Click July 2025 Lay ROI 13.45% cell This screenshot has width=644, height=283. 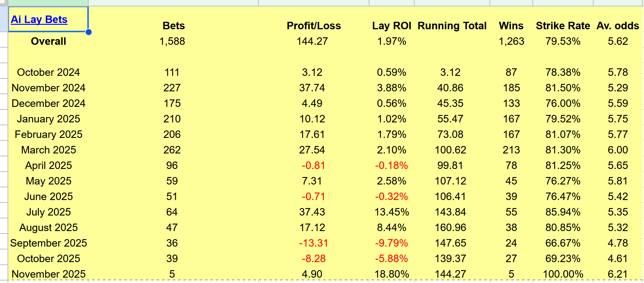pos(391,212)
